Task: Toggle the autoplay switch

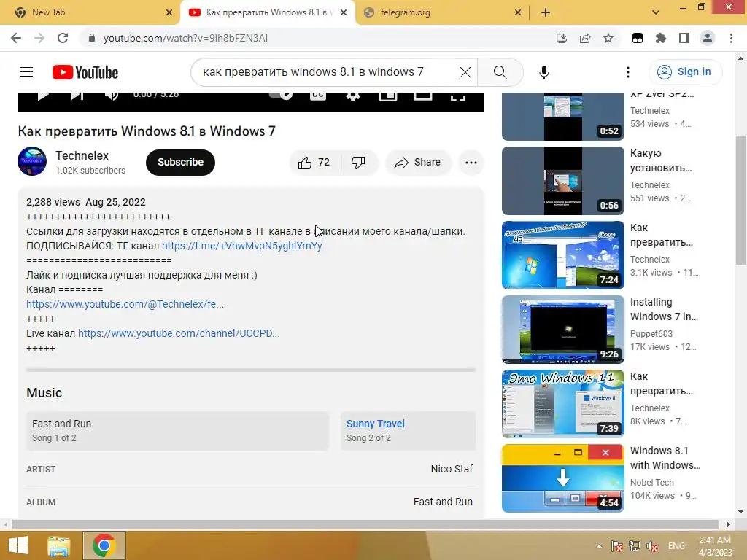Action: point(281,96)
